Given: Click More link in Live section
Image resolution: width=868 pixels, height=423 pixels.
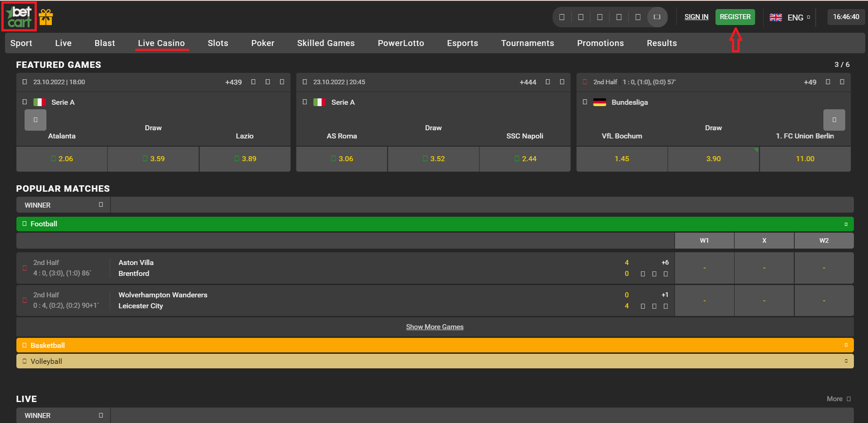Looking at the screenshot, I should pos(838,399).
